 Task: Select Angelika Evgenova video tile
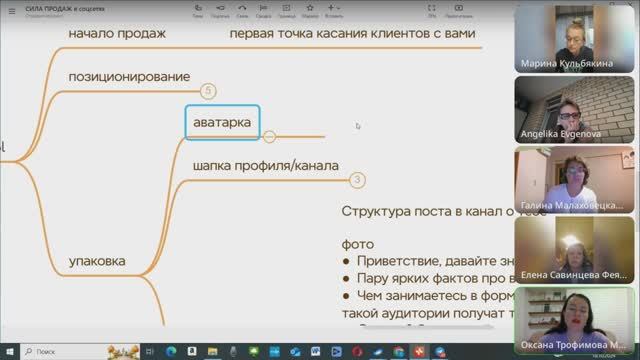[x=574, y=109]
